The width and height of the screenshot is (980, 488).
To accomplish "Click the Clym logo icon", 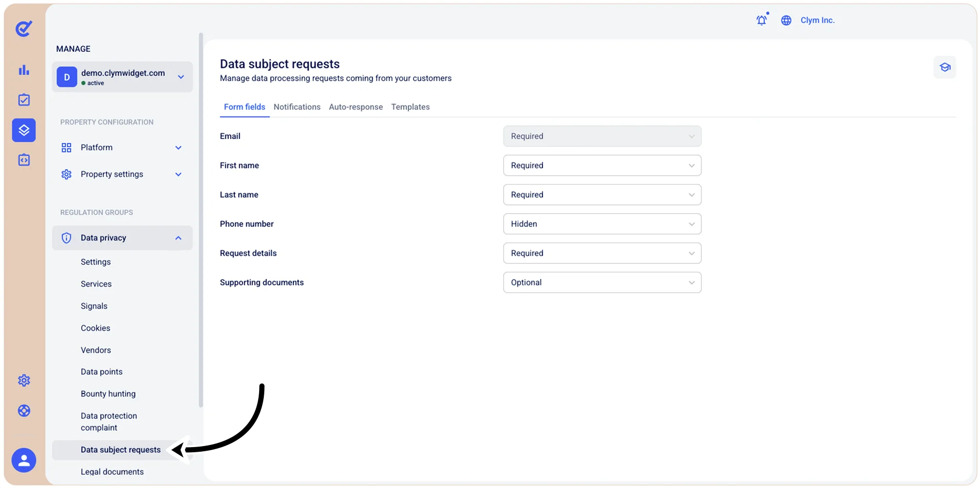I will 24,29.
